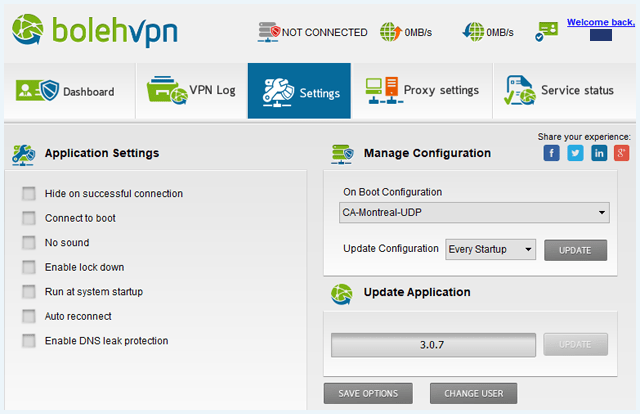Screen dimensions: 640x414
Task: Click the Manage Configuration server icon
Action: [x=342, y=154]
